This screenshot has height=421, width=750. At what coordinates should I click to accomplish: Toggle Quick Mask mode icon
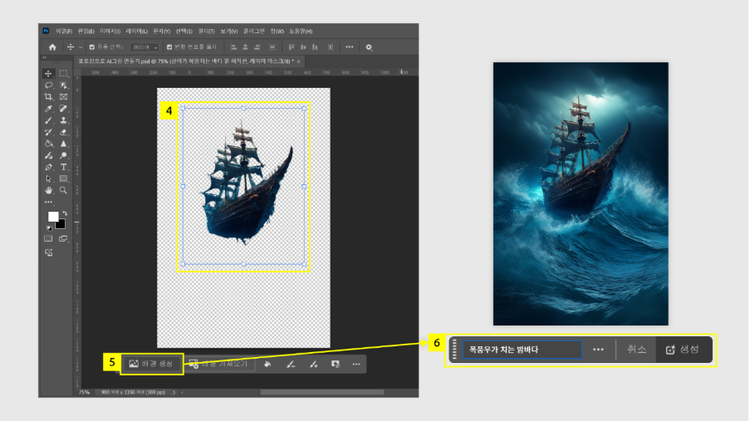48,239
